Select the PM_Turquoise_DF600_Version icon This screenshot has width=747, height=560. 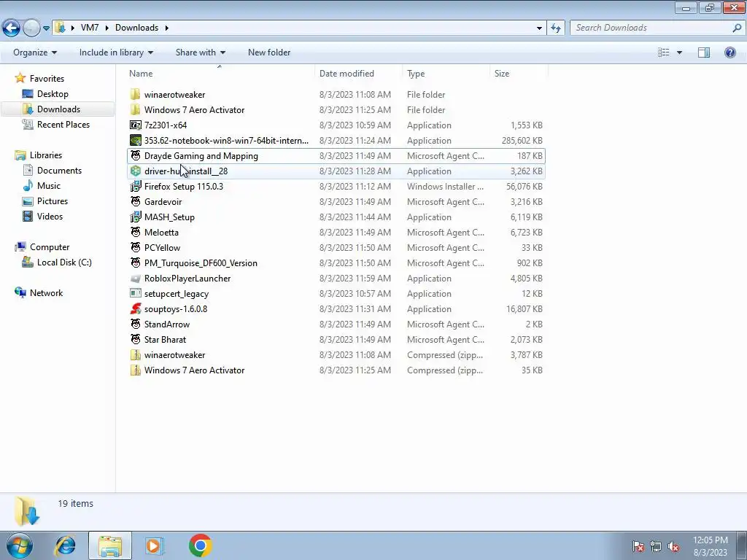(135, 262)
